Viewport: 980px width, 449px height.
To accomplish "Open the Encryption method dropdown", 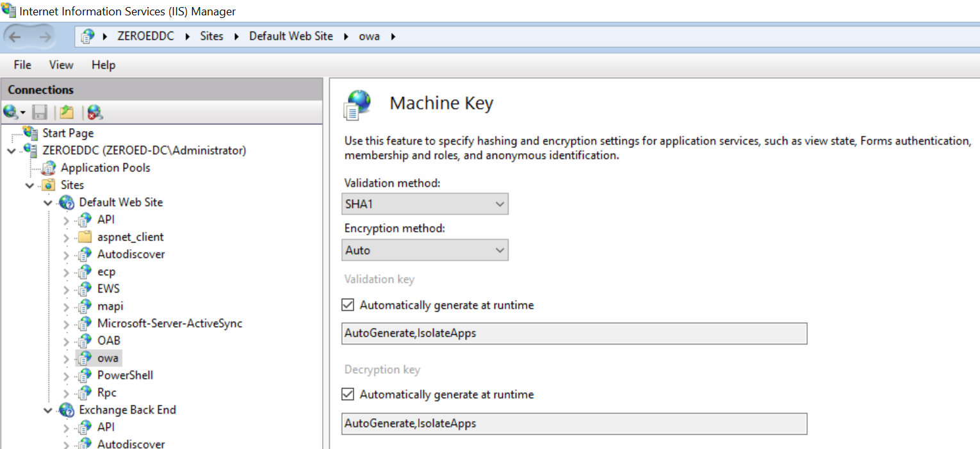I will 425,250.
